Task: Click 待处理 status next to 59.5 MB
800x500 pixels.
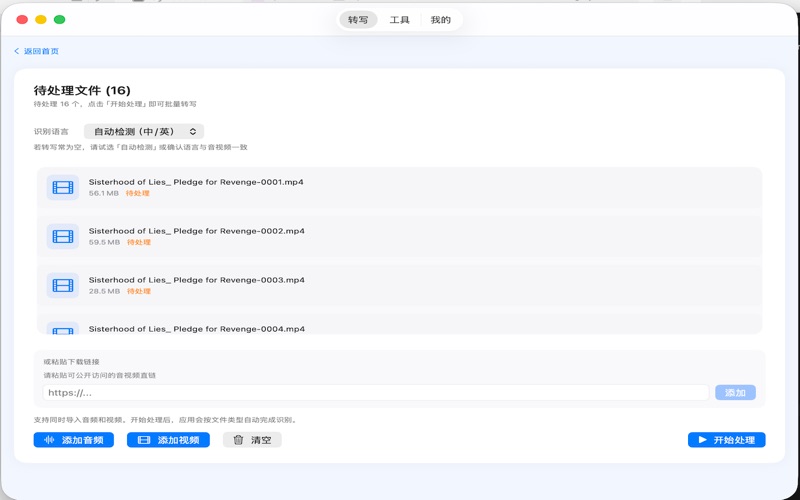Action: pos(139,242)
